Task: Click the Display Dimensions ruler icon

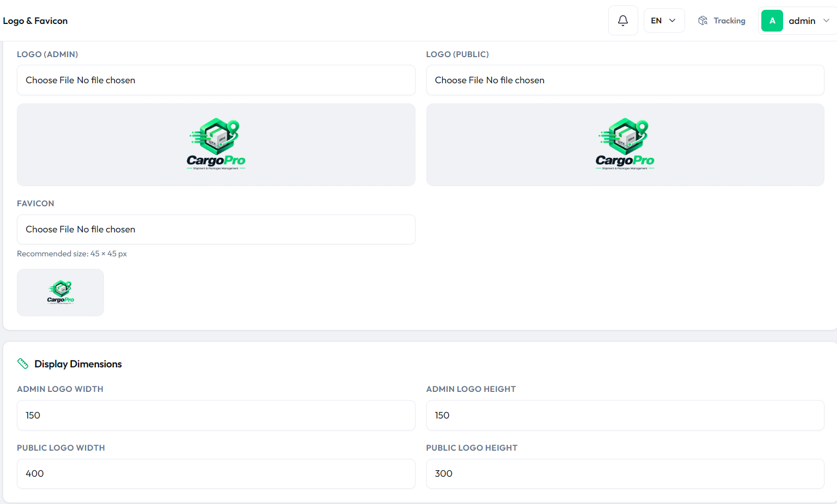Action: (x=23, y=364)
